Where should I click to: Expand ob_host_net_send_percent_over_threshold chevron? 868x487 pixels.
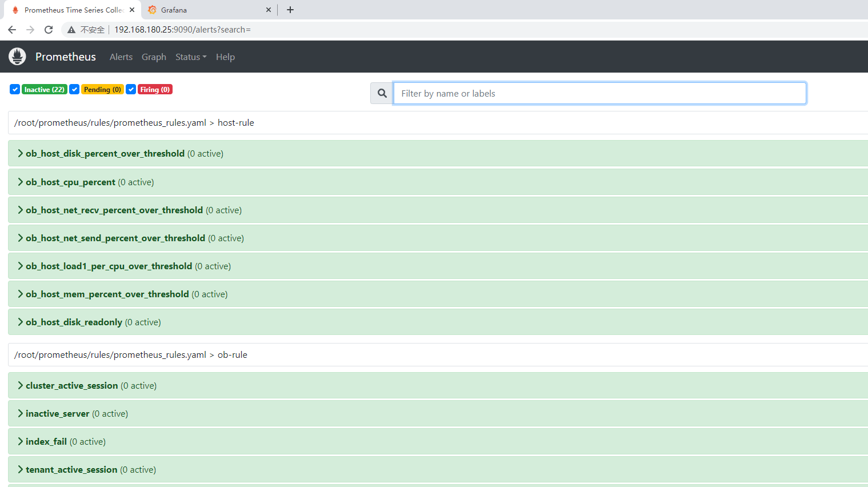tap(21, 238)
